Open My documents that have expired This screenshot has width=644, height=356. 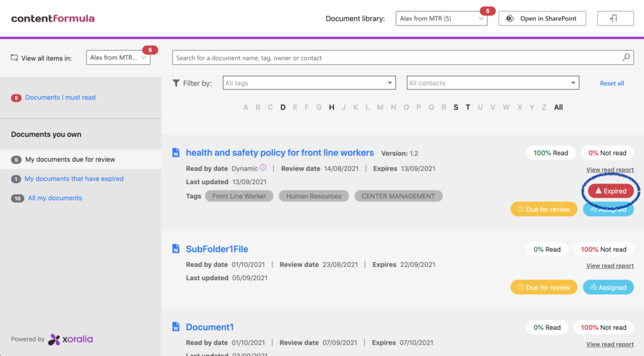(74, 179)
